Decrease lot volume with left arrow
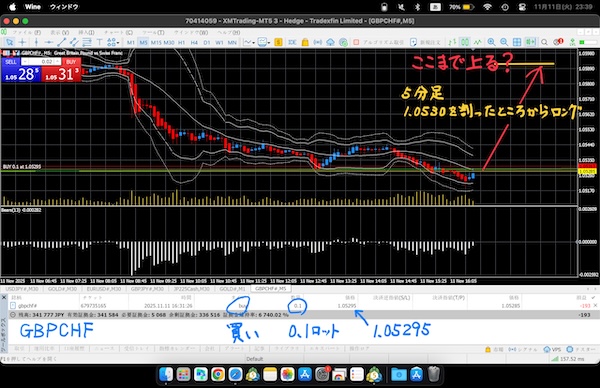Screen dimensions: 600x388 (24, 62)
